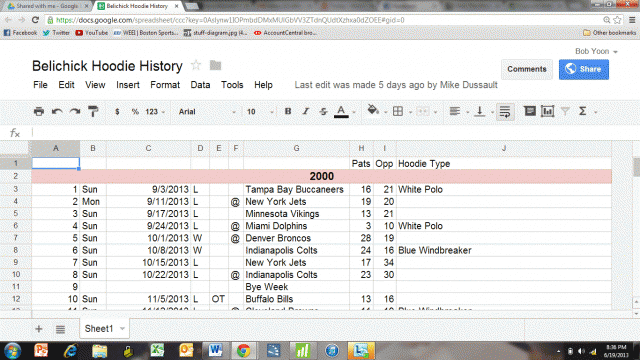Open the Other bookmarks folder
640x360 pixels.
(x=609, y=33)
